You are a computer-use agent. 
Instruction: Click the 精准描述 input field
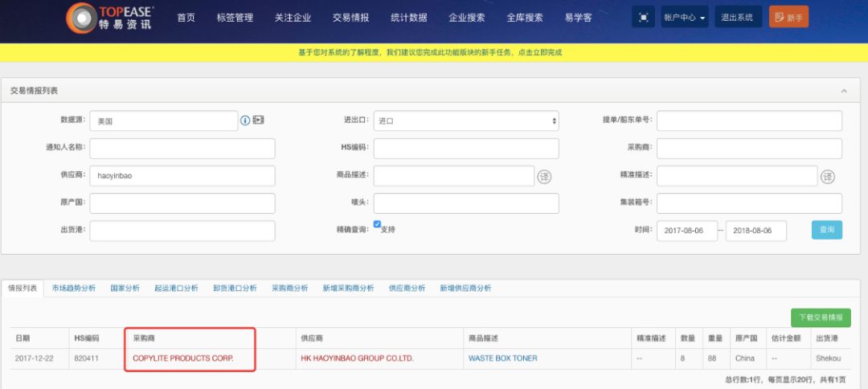(737, 176)
